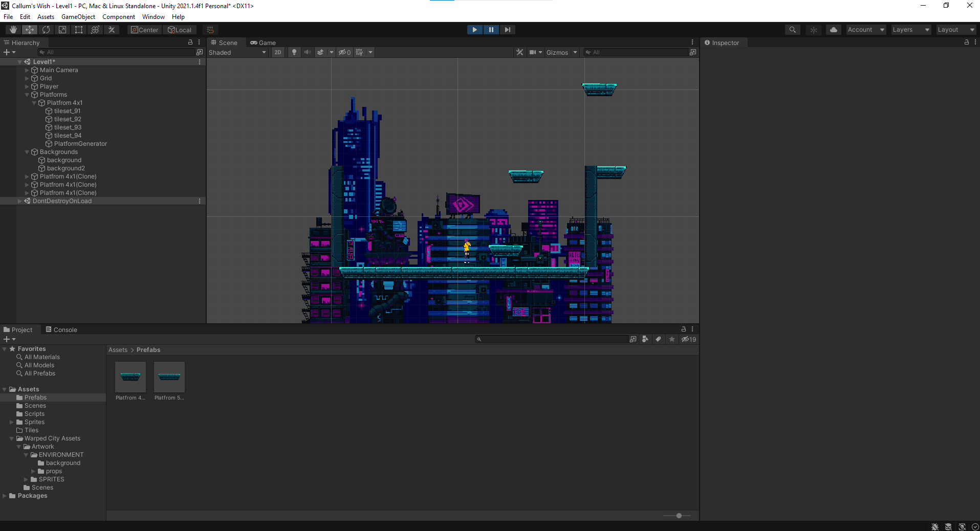
Task: Open the Layers dropdown
Action: 911,30
